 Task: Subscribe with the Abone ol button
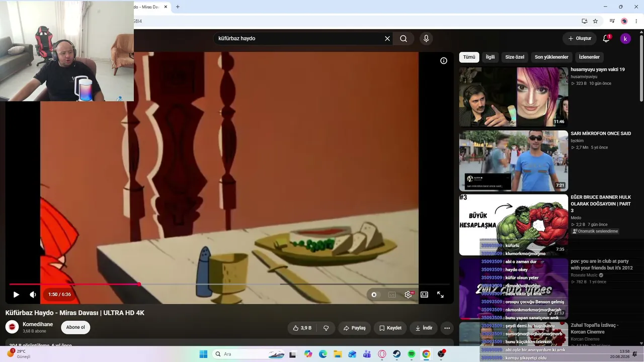point(75,327)
